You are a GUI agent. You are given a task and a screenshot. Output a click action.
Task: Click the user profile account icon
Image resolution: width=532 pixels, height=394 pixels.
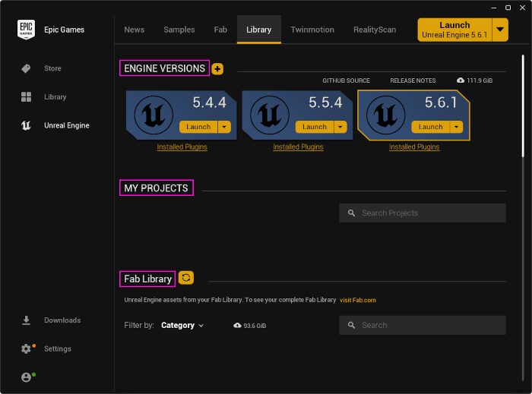(26, 377)
